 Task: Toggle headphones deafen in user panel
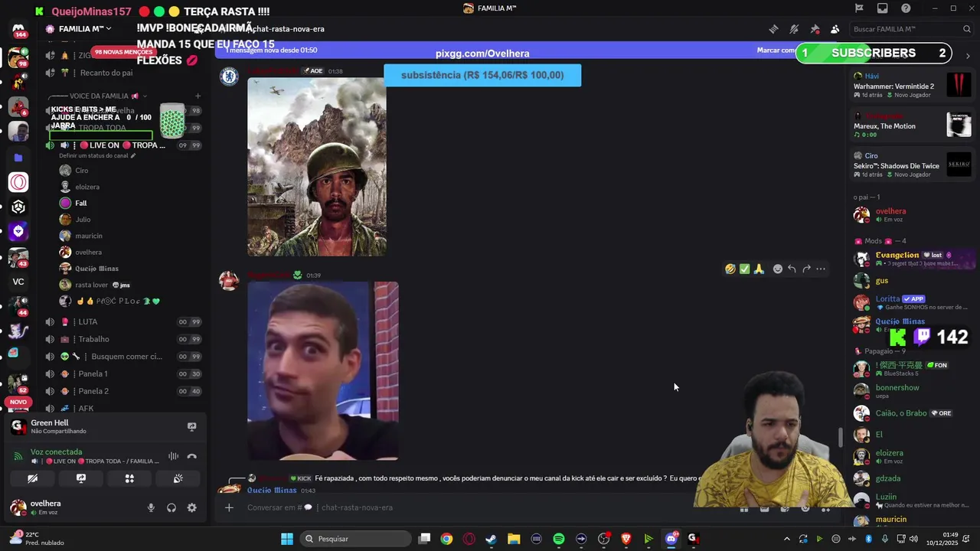click(171, 507)
